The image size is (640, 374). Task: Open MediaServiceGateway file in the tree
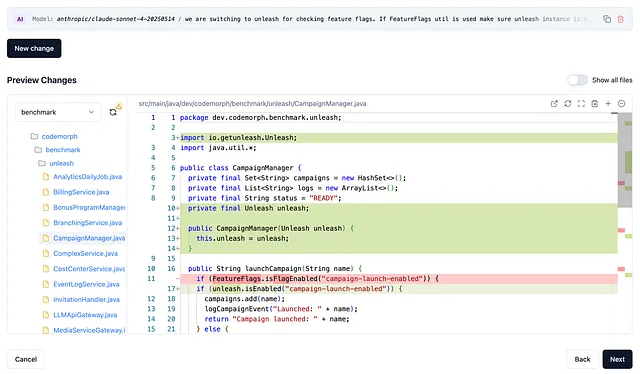click(89, 330)
